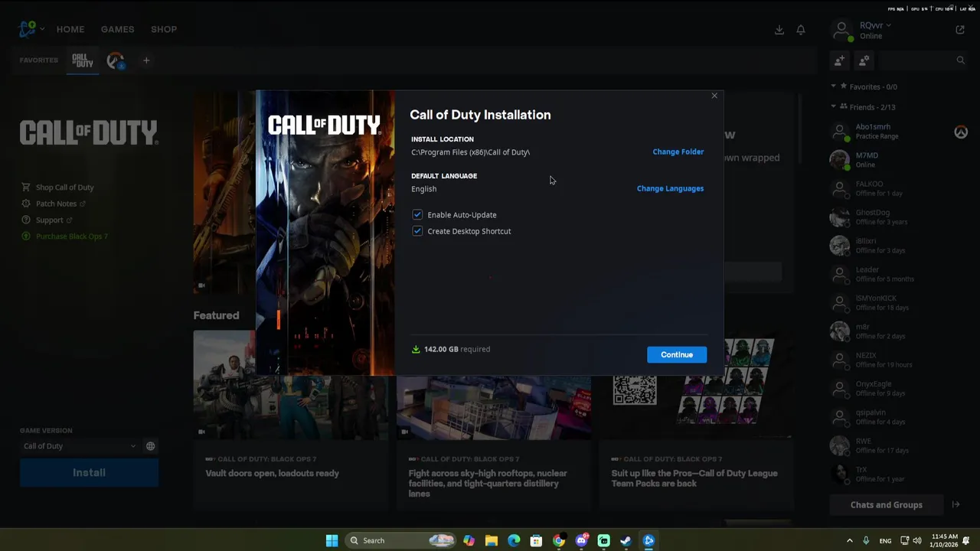Open Patch Notes link
The height and width of the screenshot is (551, 980).
[x=54, y=204]
